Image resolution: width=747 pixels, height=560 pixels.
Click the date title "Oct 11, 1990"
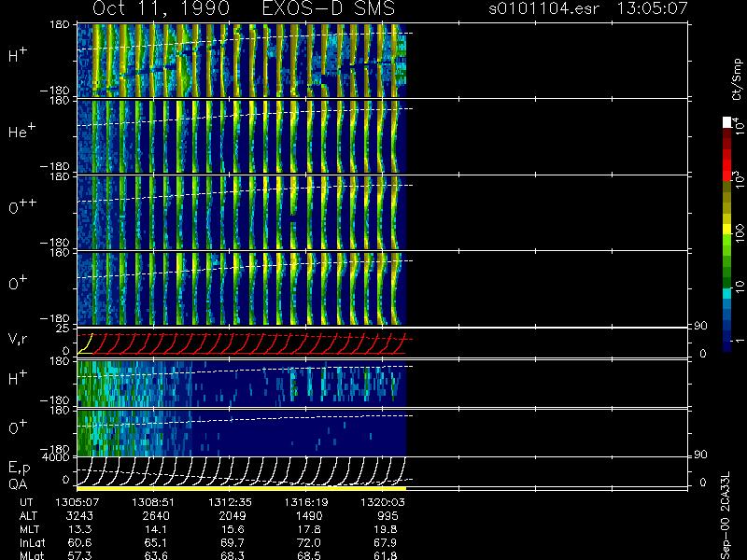click(x=161, y=8)
